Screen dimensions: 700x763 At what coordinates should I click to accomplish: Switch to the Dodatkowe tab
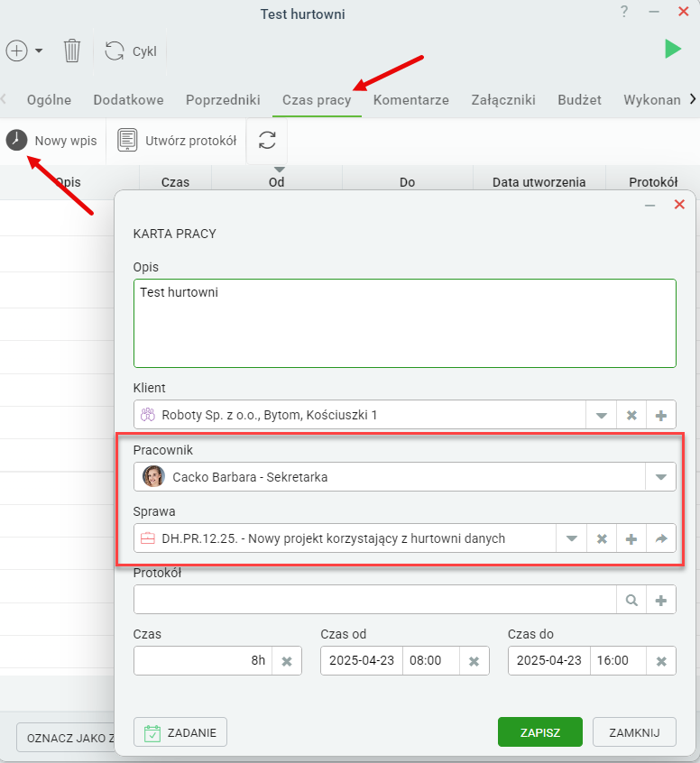128,100
